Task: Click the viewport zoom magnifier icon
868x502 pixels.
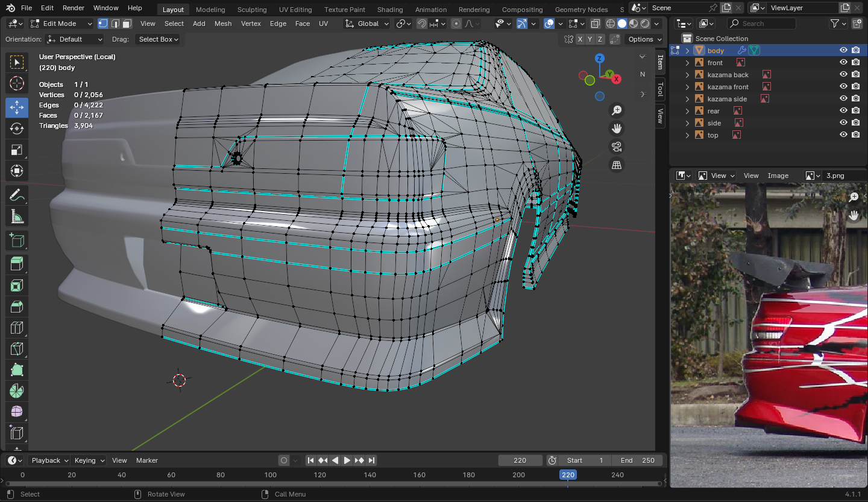Action: (616, 110)
